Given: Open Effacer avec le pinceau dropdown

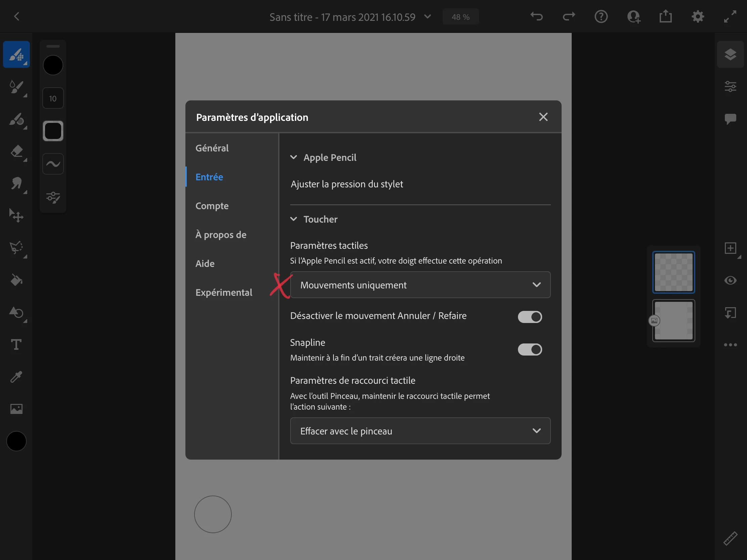Looking at the screenshot, I should pyautogui.click(x=420, y=431).
